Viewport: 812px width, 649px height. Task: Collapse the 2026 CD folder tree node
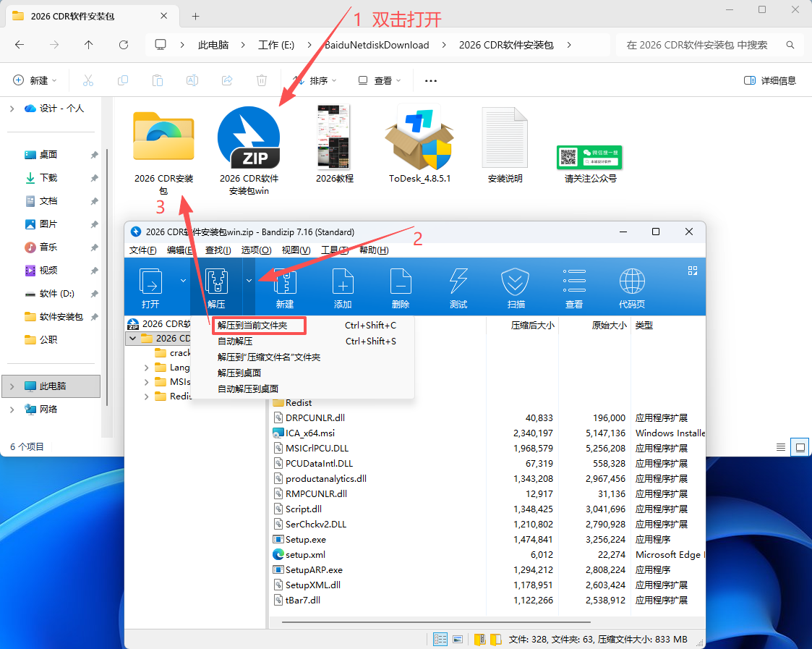[133, 339]
